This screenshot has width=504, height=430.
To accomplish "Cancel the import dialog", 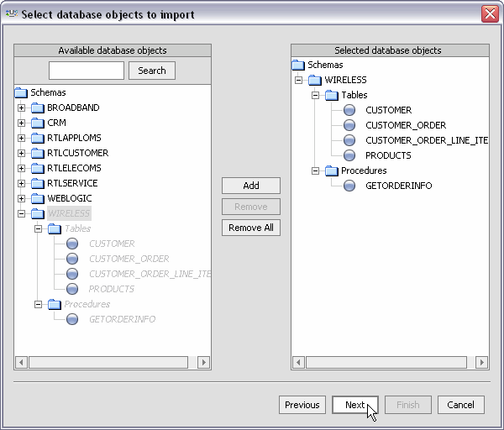I will coord(461,405).
